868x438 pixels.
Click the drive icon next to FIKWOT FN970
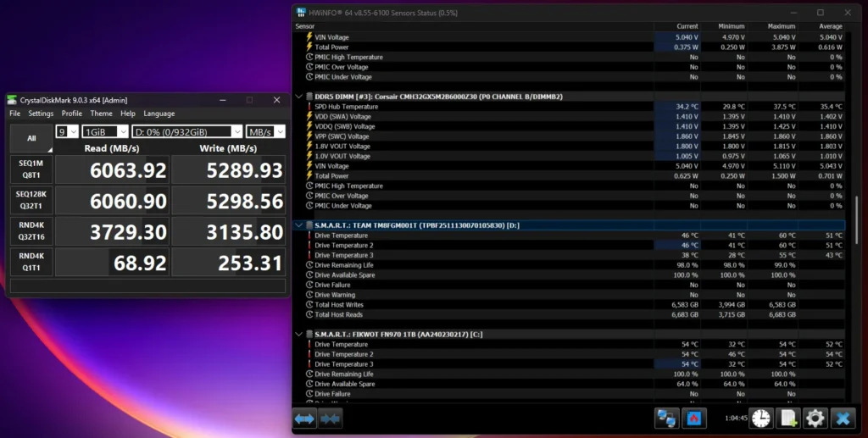click(309, 335)
